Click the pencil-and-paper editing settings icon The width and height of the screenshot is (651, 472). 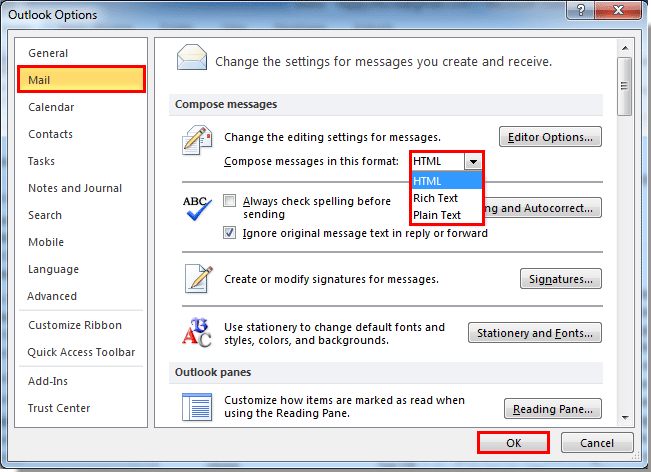click(x=197, y=140)
